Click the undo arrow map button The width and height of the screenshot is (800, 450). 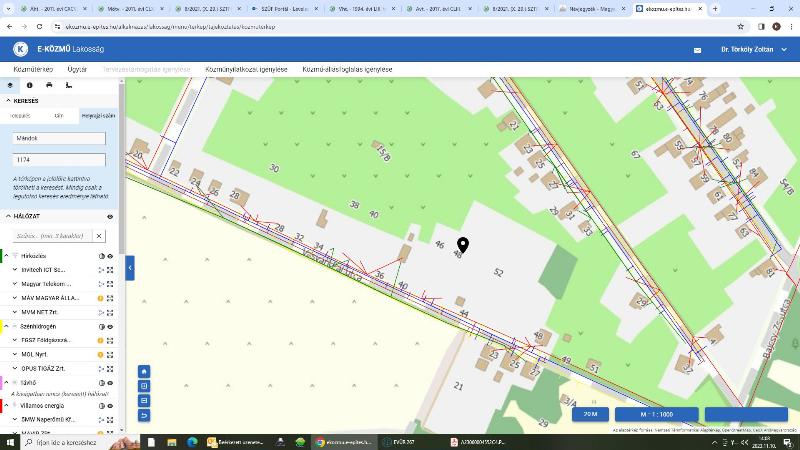[144, 415]
